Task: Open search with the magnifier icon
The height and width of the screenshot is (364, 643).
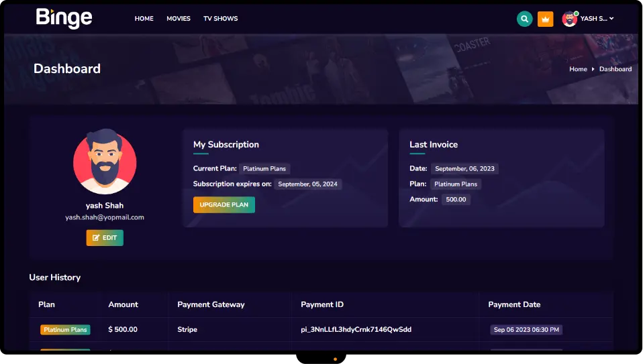Action: 524,19
